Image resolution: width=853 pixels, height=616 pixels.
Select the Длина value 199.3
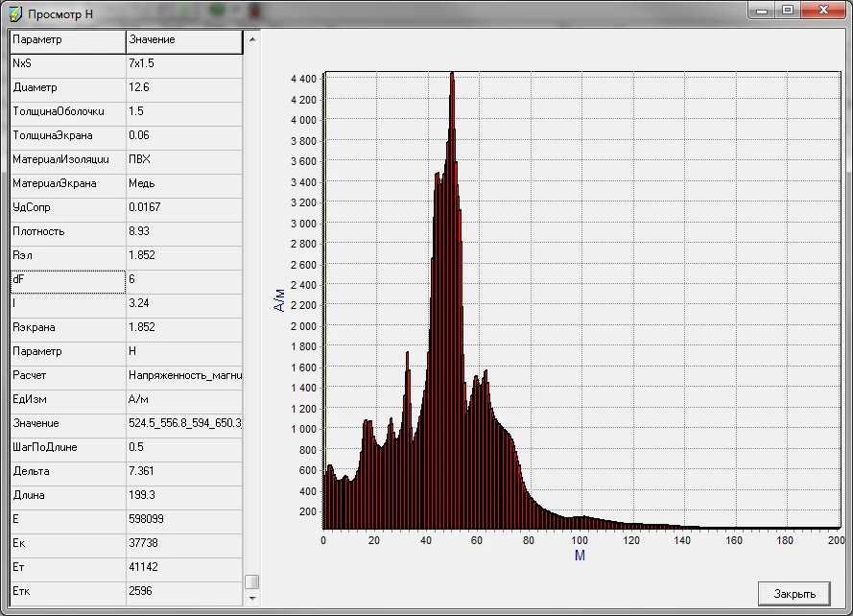pos(184,495)
